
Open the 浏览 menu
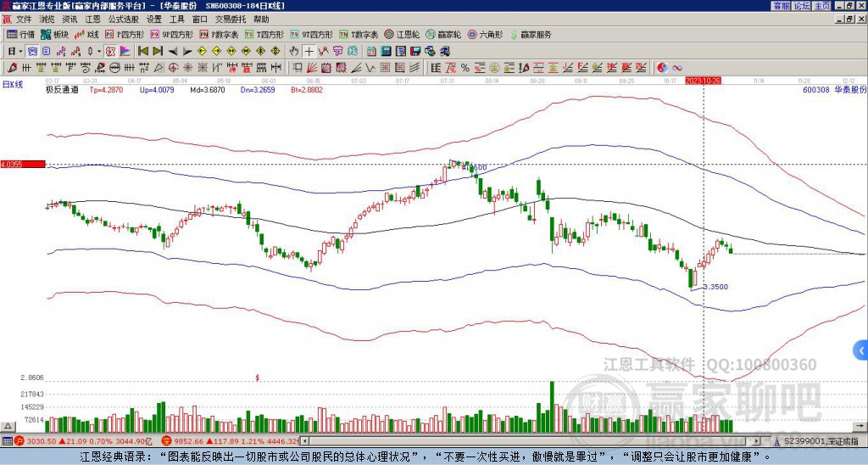pyautogui.click(x=47, y=20)
